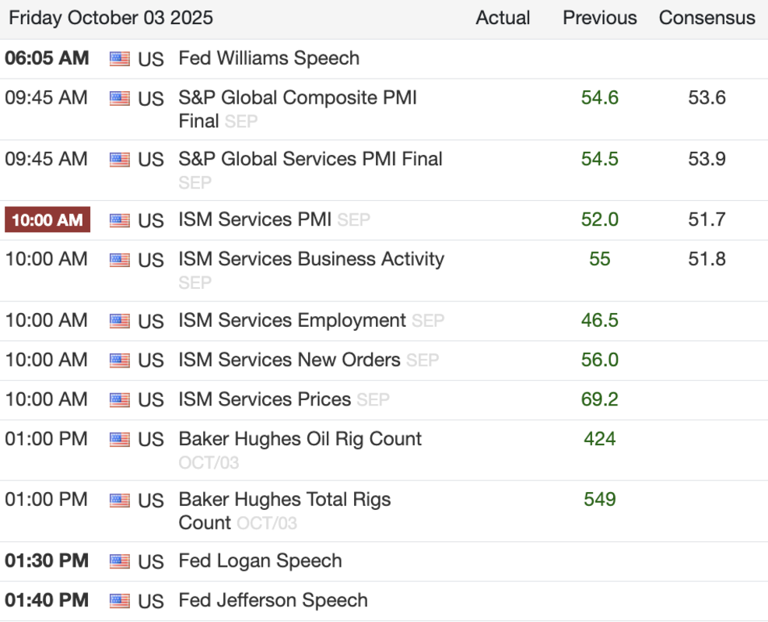Open S&P Global Services PMI Final link
The image size is (768, 622).
pyautogui.click(x=310, y=158)
